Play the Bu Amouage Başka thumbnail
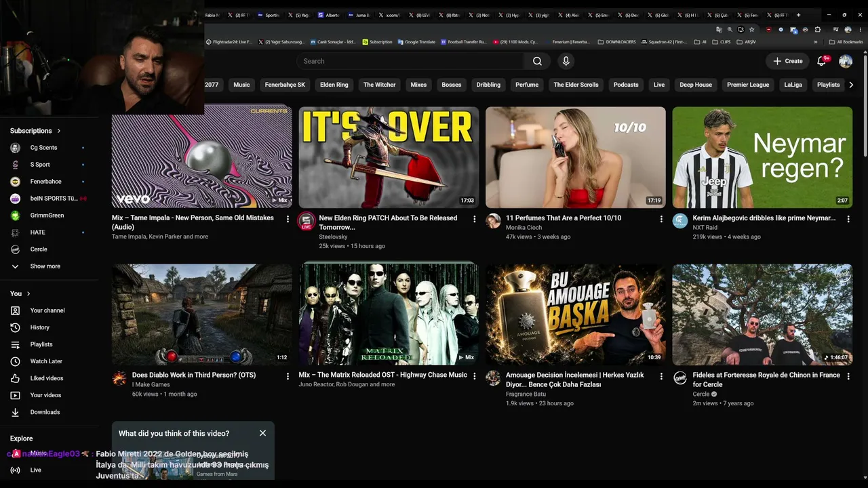The image size is (868, 488). [576, 314]
